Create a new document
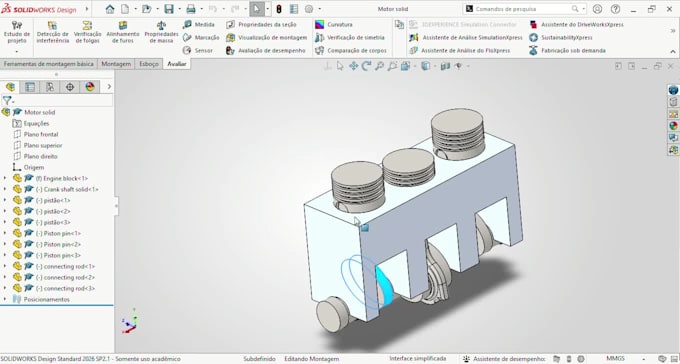 point(125,9)
